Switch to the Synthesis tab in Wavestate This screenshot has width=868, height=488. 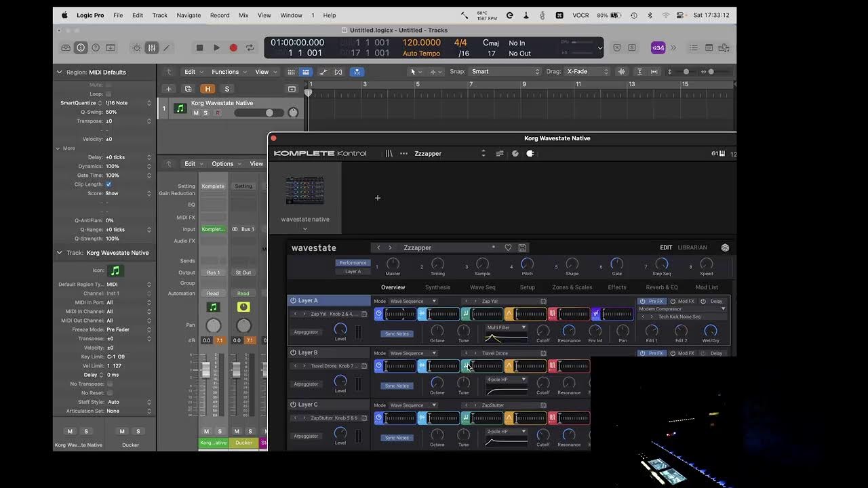(437, 287)
